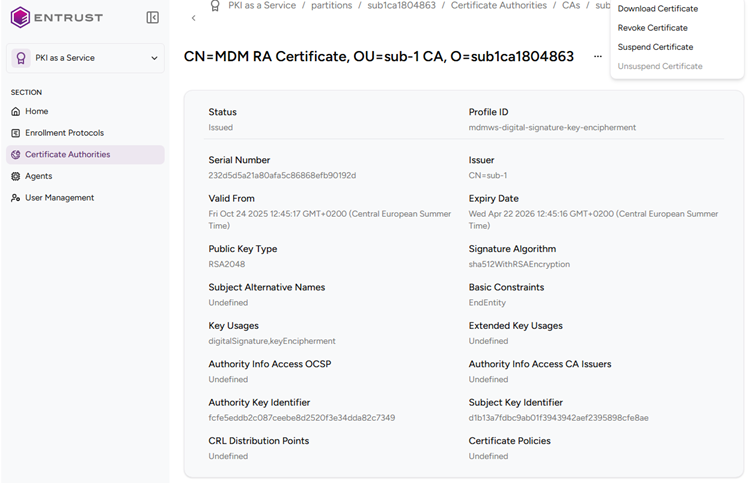
Task: Click the Home icon in the sidebar
Action: [x=16, y=111]
